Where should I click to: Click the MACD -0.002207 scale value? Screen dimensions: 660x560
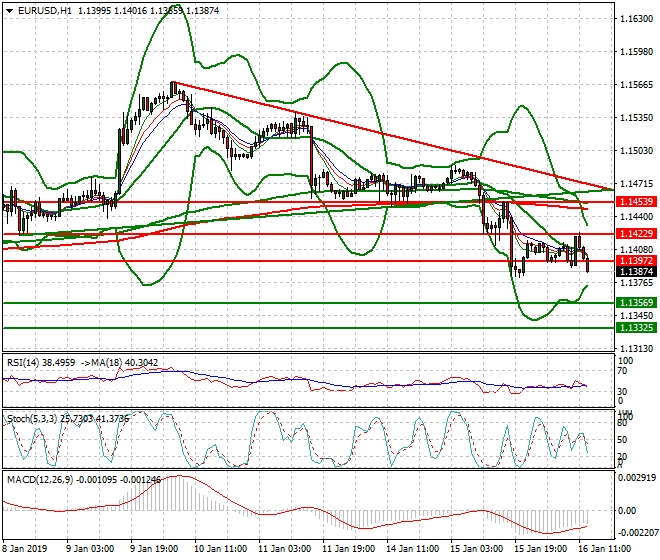pos(637,533)
